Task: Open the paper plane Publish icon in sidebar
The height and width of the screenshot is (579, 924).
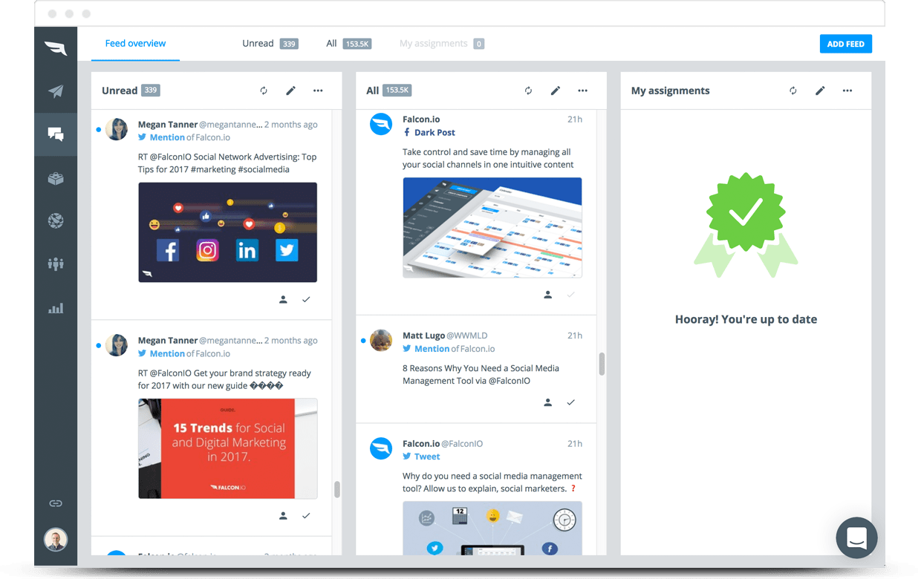Action: click(x=56, y=91)
